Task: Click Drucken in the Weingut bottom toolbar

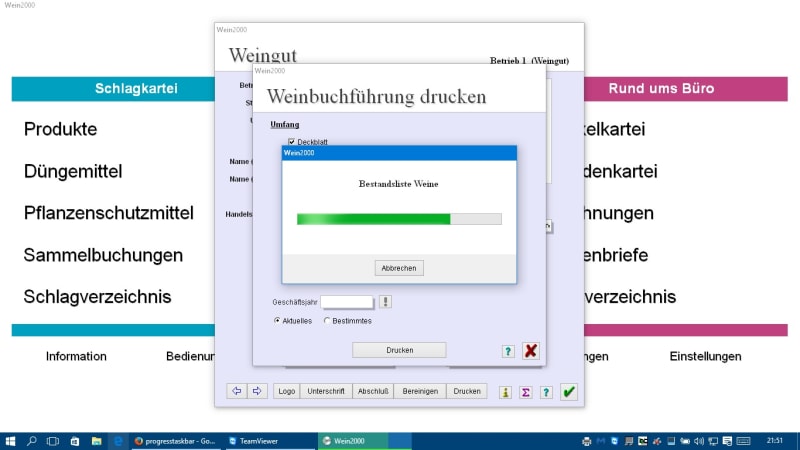Action: pyautogui.click(x=467, y=391)
